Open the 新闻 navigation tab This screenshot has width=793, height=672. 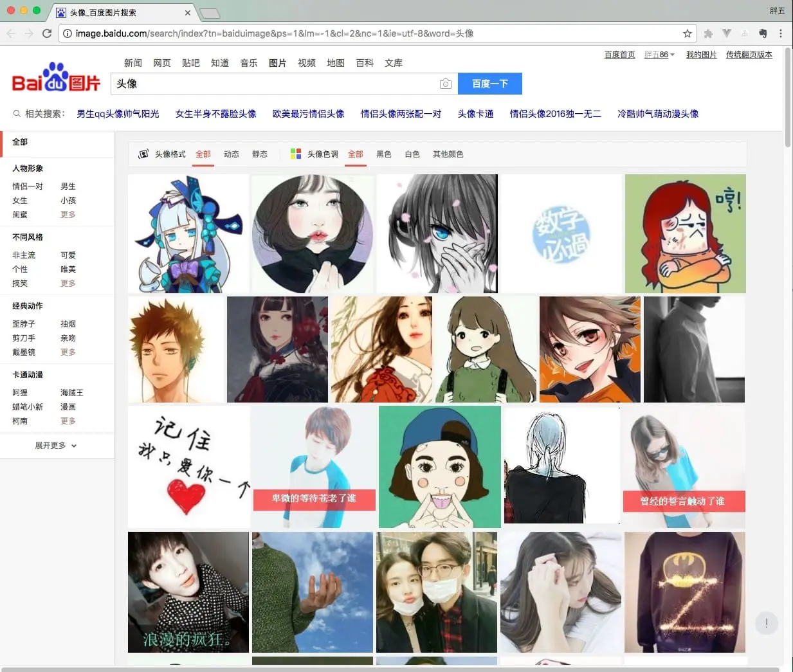[133, 63]
